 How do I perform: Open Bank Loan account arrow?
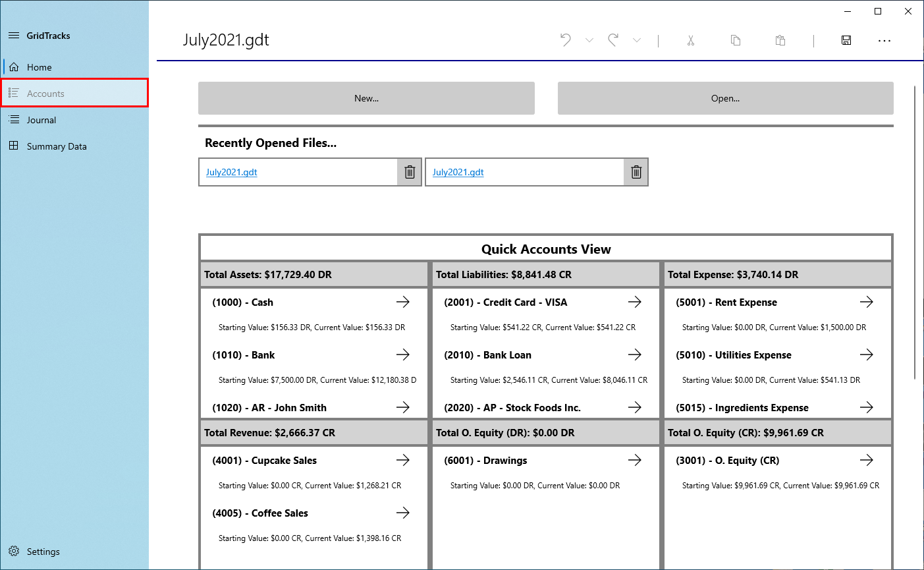pyautogui.click(x=634, y=355)
